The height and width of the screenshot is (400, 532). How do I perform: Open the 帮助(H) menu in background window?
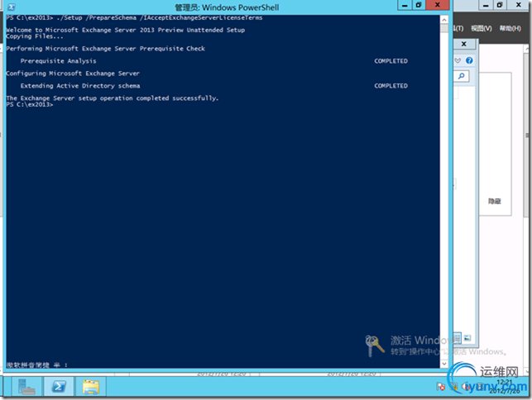click(510, 28)
